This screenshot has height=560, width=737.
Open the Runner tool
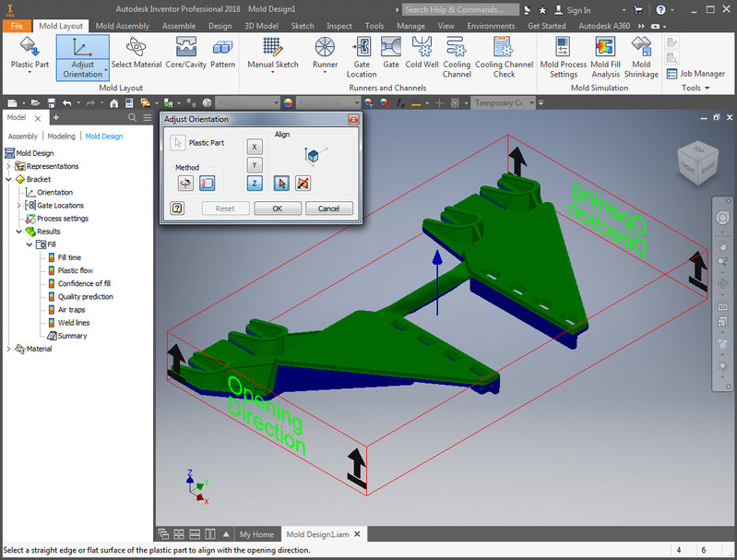pyautogui.click(x=325, y=54)
